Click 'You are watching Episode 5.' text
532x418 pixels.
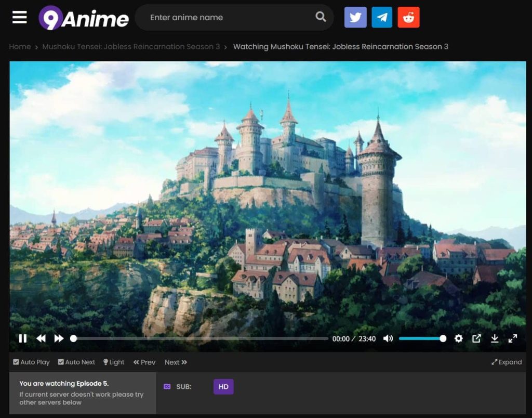point(64,383)
